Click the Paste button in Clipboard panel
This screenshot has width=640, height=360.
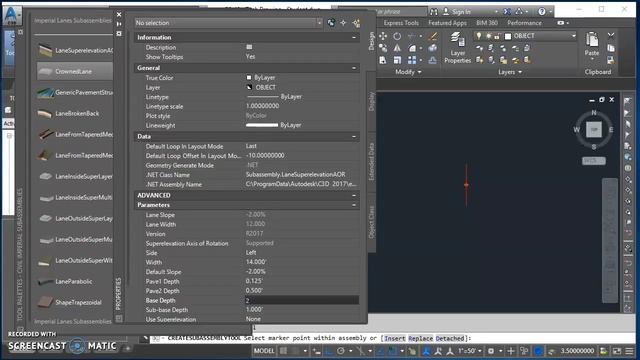pos(591,45)
